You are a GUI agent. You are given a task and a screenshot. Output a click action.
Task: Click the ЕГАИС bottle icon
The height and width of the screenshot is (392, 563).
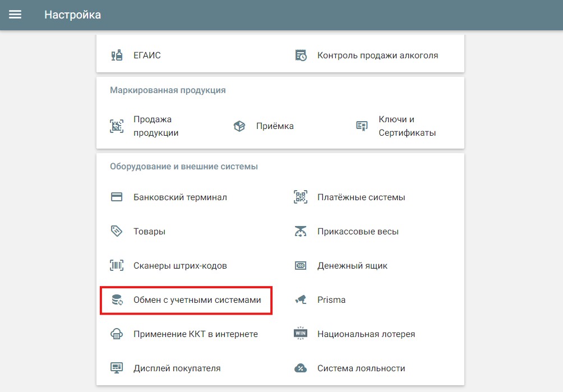tap(117, 55)
